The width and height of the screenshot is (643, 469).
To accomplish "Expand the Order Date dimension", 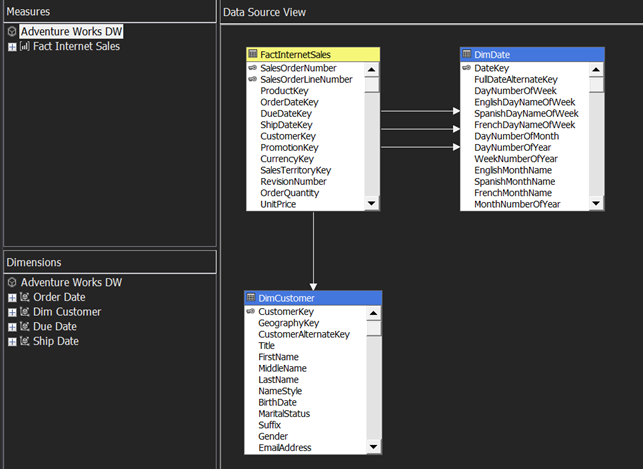I will click(12, 298).
